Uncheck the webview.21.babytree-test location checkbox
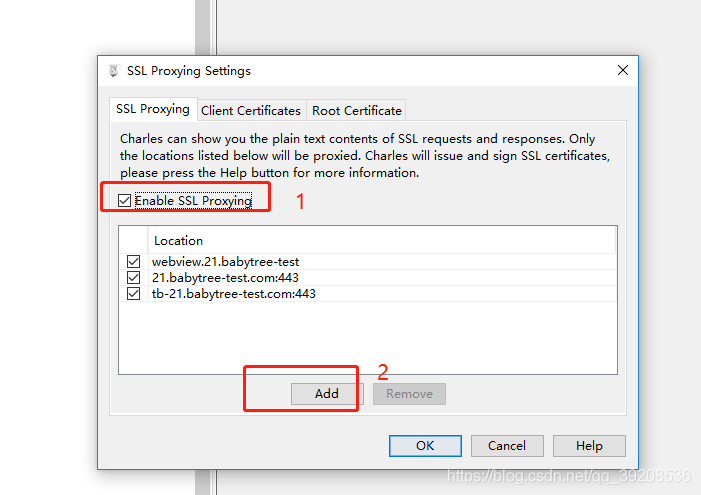701x495 pixels. coord(133,262)
